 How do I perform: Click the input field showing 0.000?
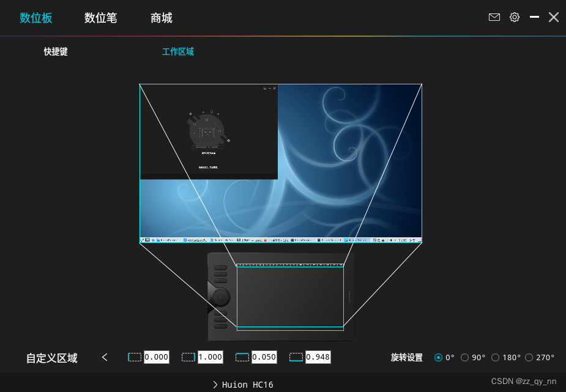156,357
